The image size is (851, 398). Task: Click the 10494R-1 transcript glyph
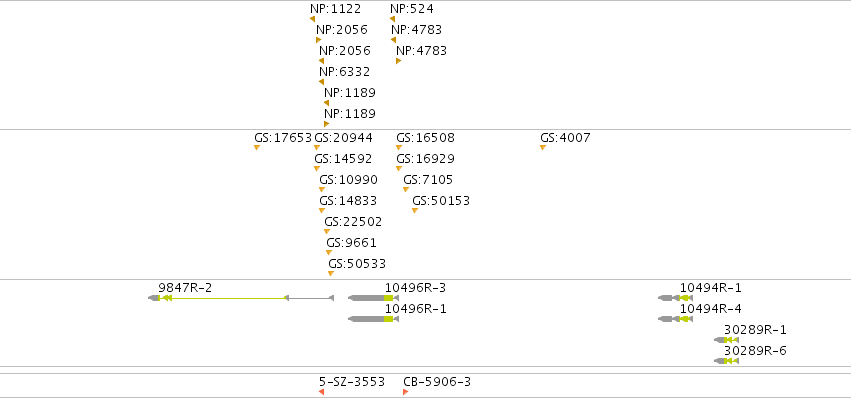pos(675,298)
